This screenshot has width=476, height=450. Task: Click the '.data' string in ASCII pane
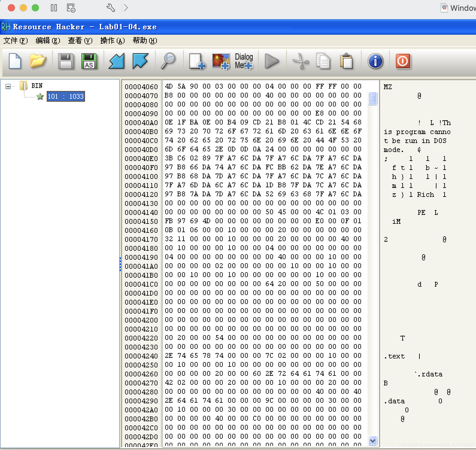pos(394,401)
